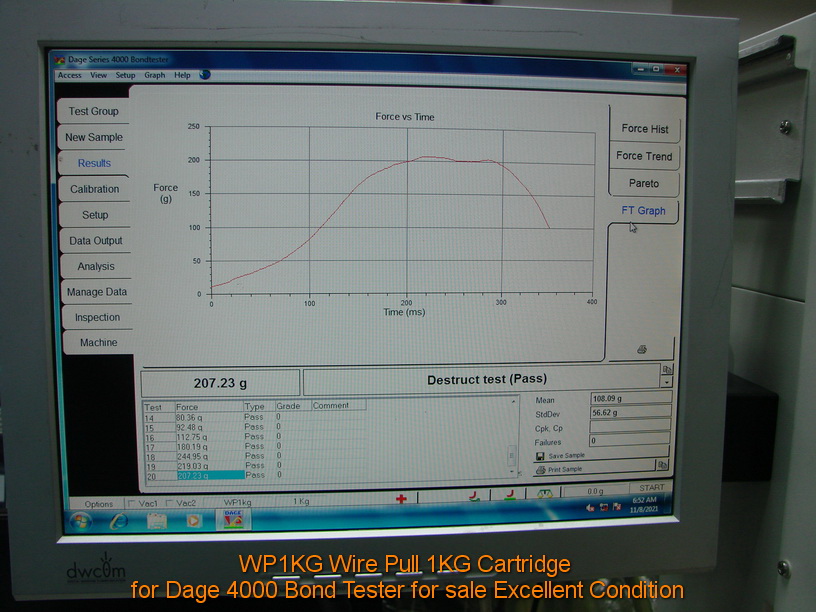This screenshot has height=612, width=816.
Task: Click the StdDev value field 56.62 g
Action: (630, 412)
